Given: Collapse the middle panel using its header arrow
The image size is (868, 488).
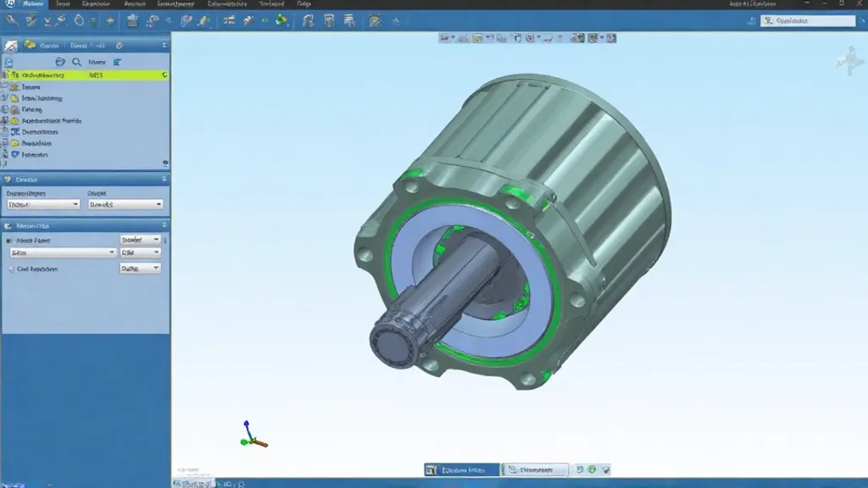Looking at the screenshot, I should click(x=164, y=180).
